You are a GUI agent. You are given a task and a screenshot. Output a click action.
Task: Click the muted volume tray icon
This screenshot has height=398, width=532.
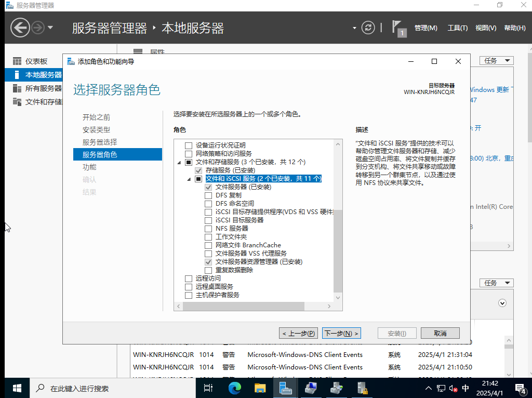click(453, 388)
